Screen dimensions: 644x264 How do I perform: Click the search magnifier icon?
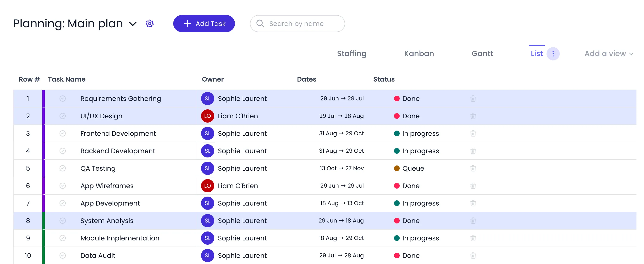click(x=260, y=24)
